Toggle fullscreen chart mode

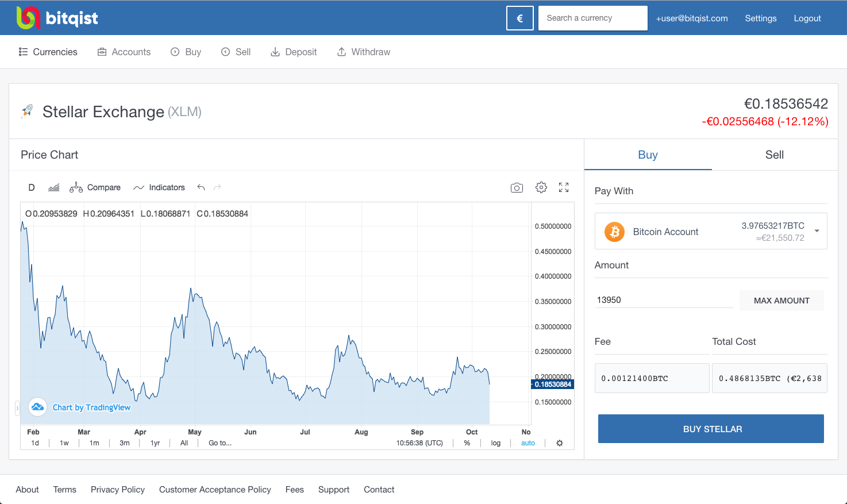coord(564,187)
